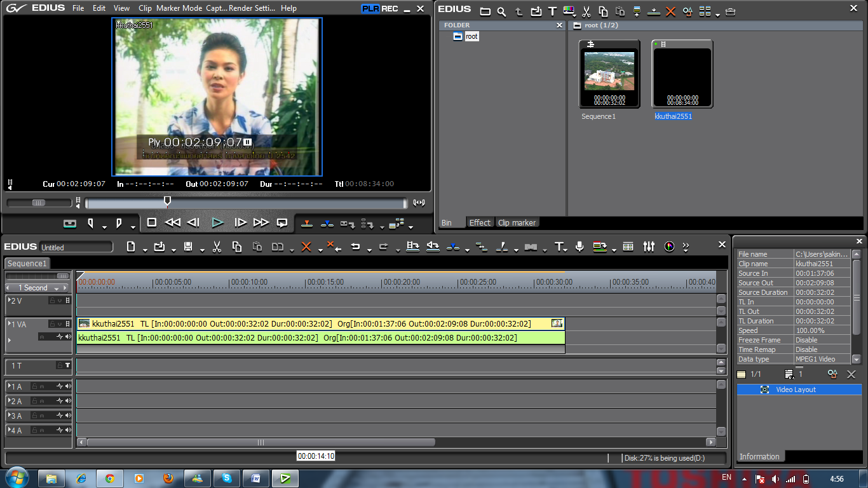Select the Cut (scissors) icon in timeline toolbar
The image size is (868, 488).
click(217, 247)
